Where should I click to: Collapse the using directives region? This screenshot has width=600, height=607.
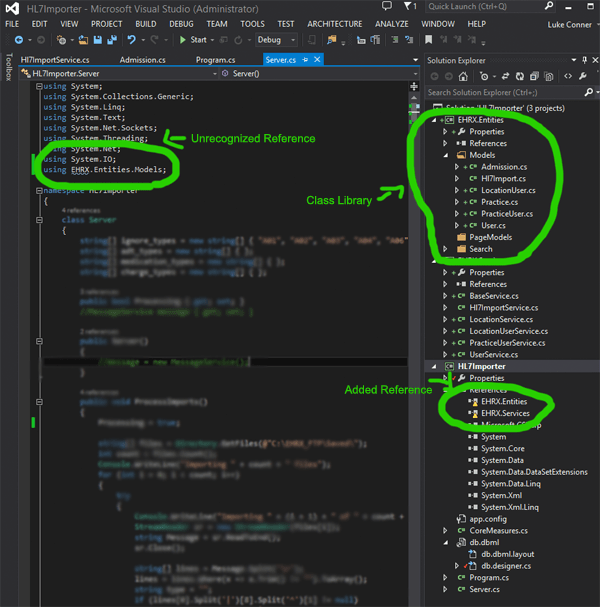39,86
